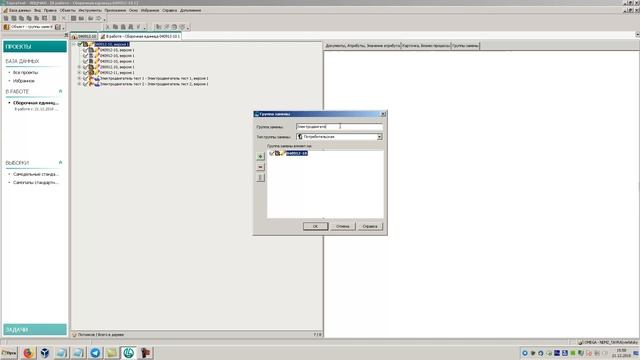Open Избранное in the sidebar
The image size is (640, 360).
pyautogui.click(x=24, y=81)
